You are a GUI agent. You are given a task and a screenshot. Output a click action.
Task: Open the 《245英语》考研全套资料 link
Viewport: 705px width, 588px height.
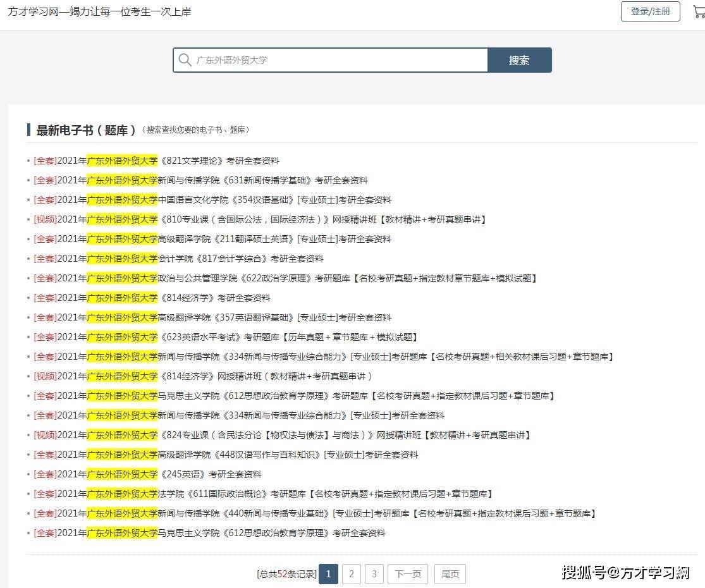click(147, 474)
